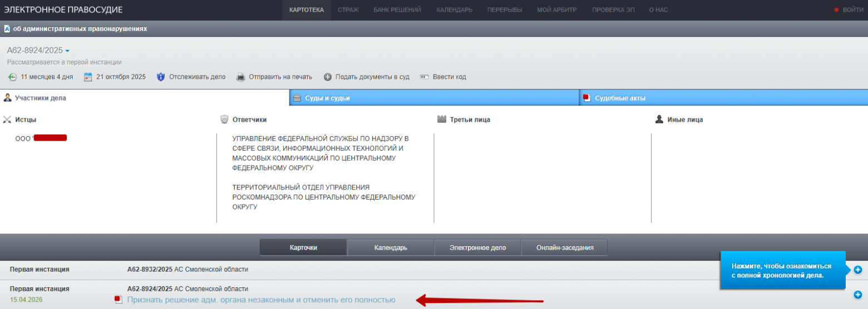Select the Участники дела tab
868x309 pixels.
[x=145, y=98]
